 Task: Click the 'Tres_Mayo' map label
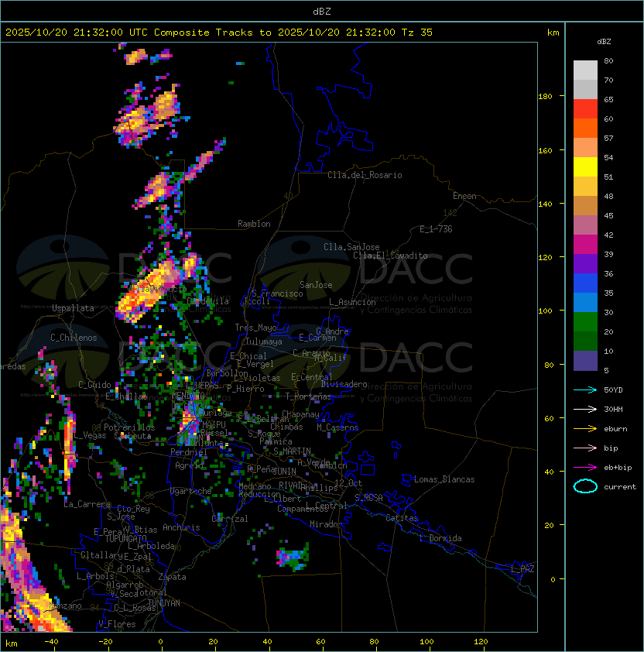(255, 328)
